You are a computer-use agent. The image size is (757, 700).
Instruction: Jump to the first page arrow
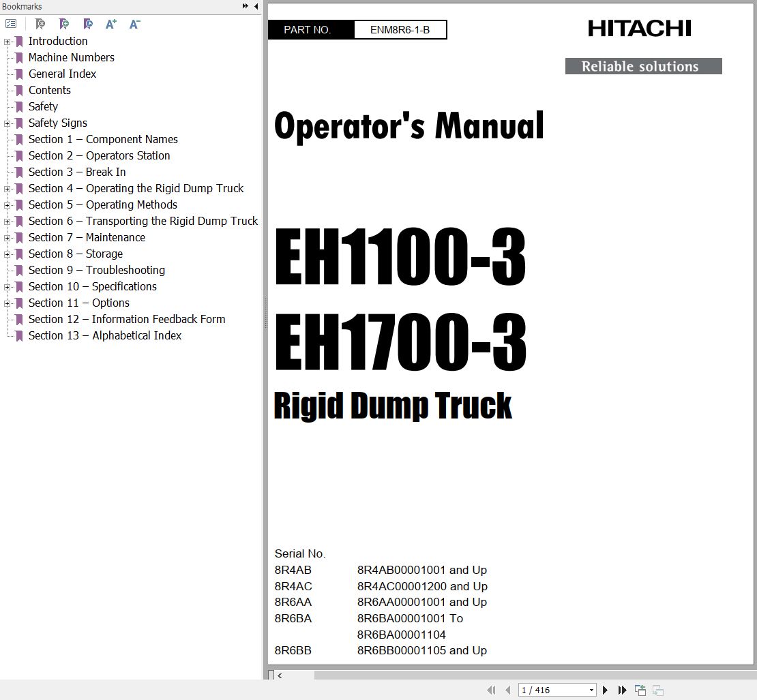(491, 690)
